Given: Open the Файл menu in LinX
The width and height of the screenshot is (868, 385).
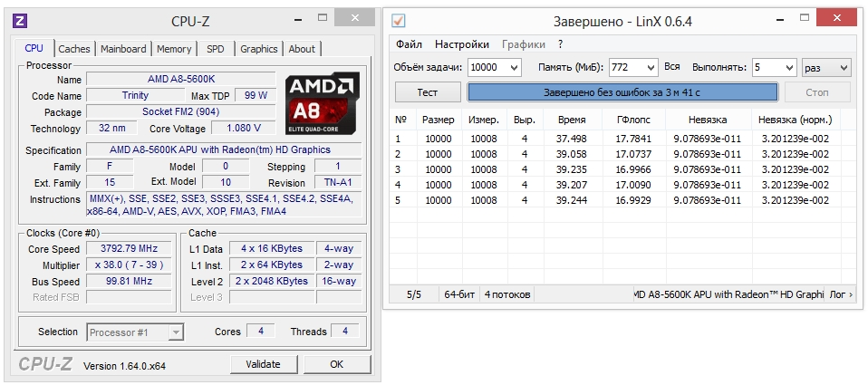Looking at the screenshot, I should (410, 44).
